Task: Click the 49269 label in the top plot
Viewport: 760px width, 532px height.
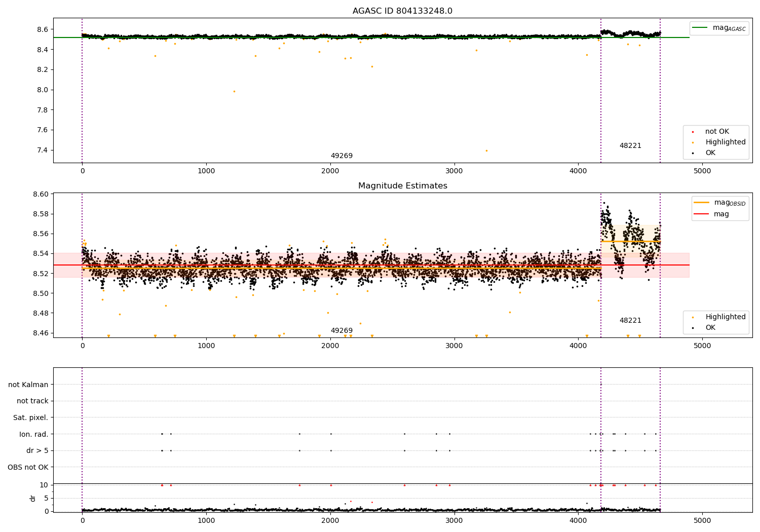Action: [341, 156]
